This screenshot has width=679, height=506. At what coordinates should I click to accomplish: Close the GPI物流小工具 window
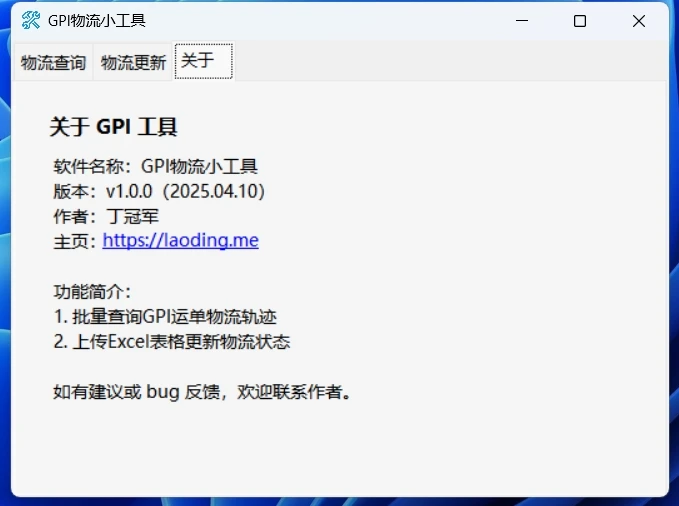click(639, 21)
